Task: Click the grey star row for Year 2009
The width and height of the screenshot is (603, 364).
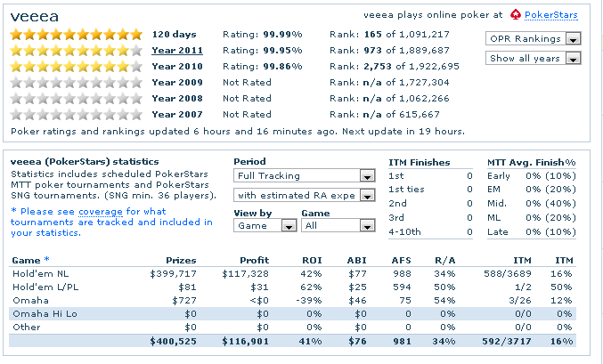Action: (x=77, y=83)
